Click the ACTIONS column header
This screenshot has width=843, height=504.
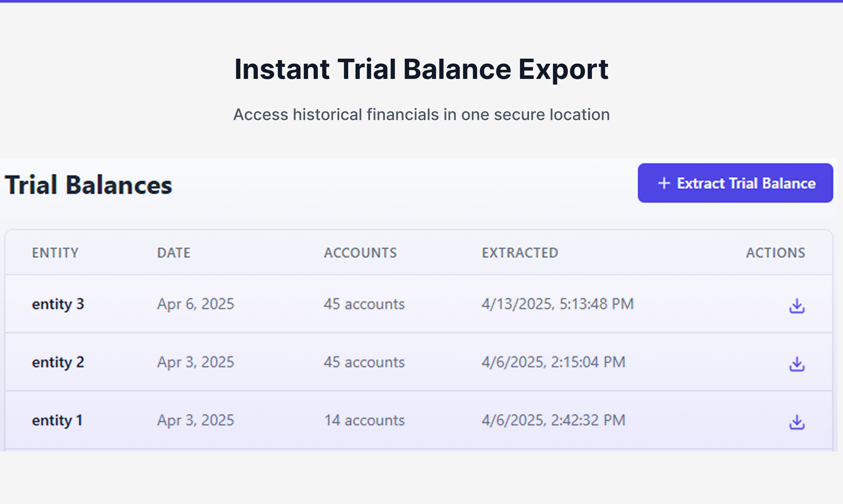775,253
